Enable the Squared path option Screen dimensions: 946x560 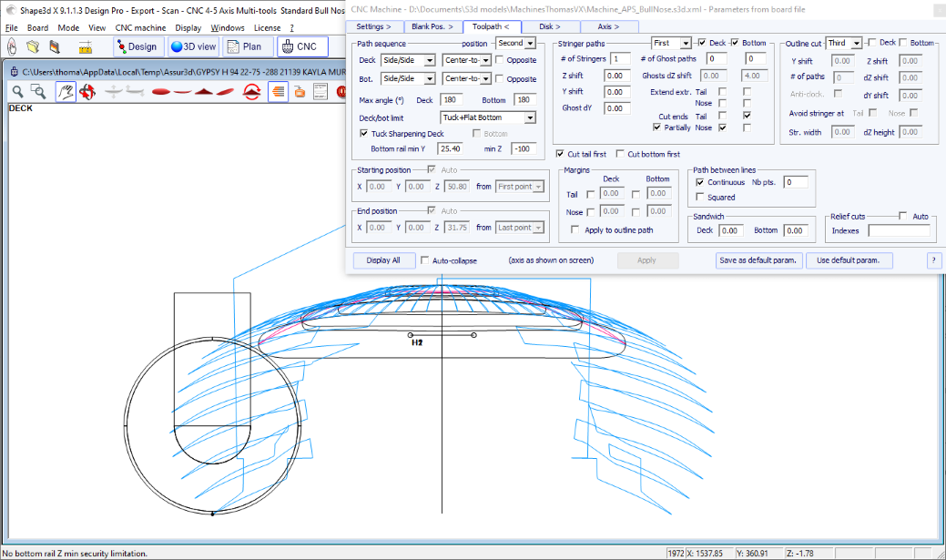(700, 197)
